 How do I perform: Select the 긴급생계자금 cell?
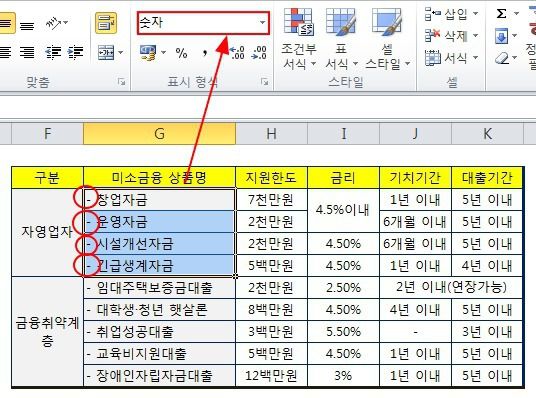(159, 266)
